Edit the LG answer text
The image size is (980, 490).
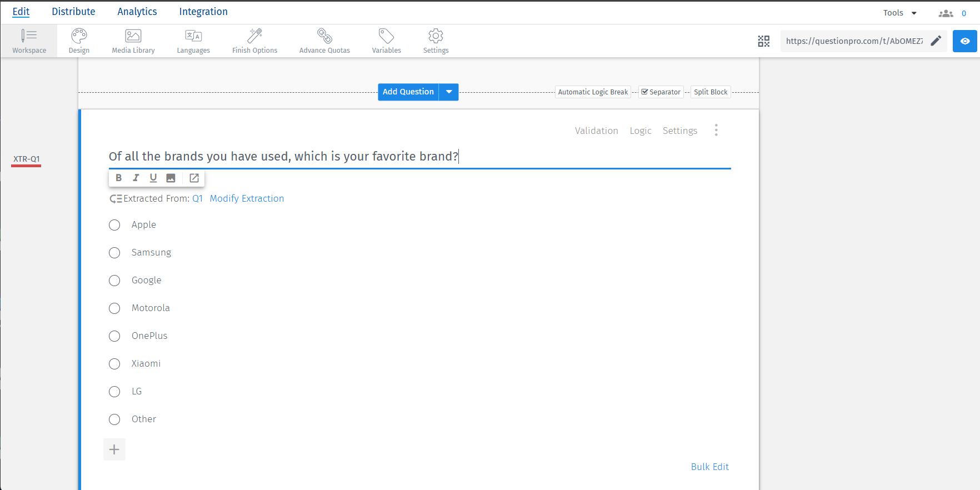137,392
